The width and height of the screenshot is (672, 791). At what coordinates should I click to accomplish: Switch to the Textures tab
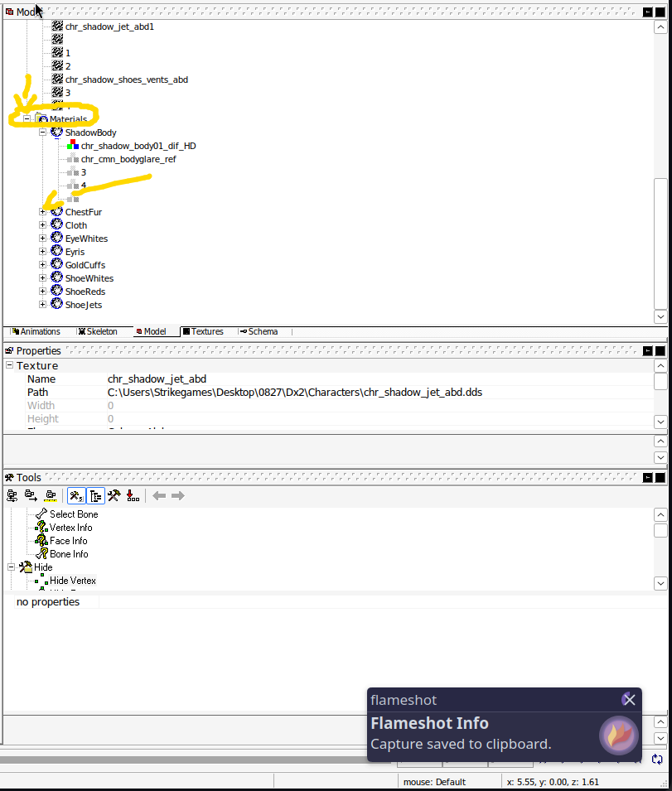click(x=202, y=331)
